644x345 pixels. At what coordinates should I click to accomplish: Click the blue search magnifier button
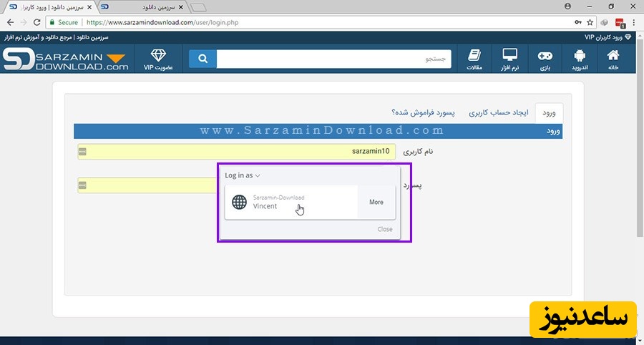pos(203,59)
